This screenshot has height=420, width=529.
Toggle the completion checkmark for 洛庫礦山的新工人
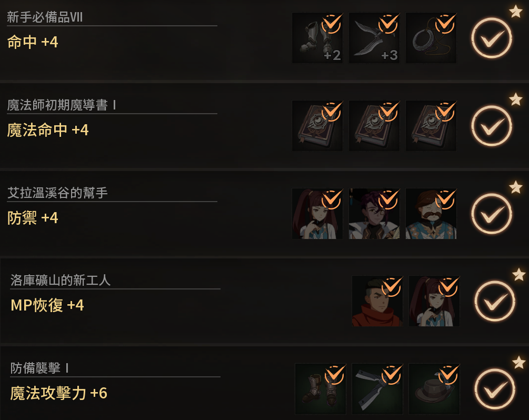(x=495, y=301)
